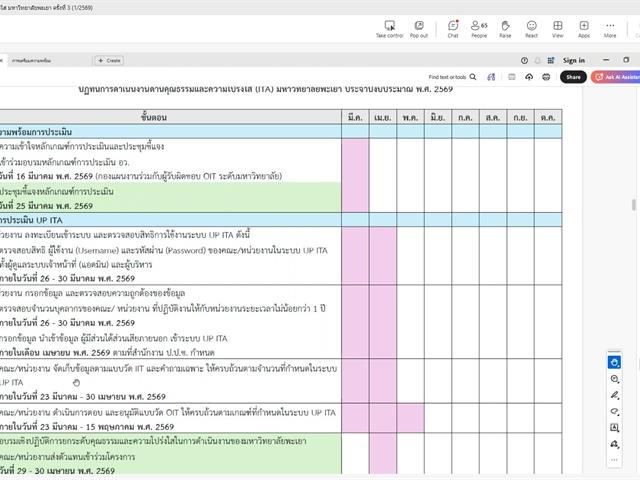Click Sign in link in Acrobat
Image resolution: width=640 pixels, height=480 pixels.
click(574, 60)
